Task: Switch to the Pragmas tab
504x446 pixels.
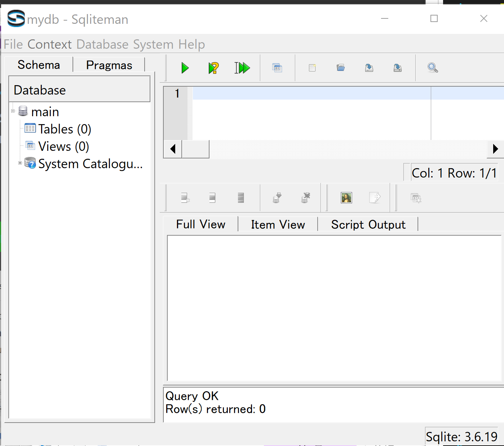Action: [x=109, y=65]
